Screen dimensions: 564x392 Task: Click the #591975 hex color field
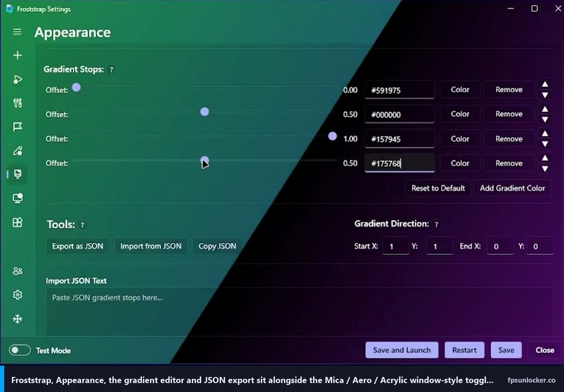[x=399, y=90]
